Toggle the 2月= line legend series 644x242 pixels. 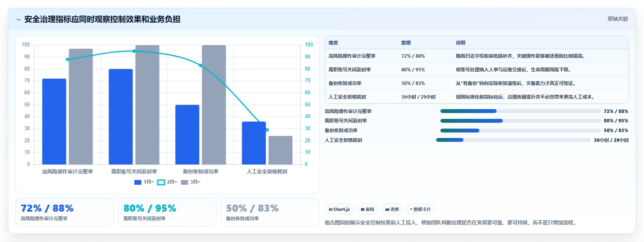(x=167, y=182)
